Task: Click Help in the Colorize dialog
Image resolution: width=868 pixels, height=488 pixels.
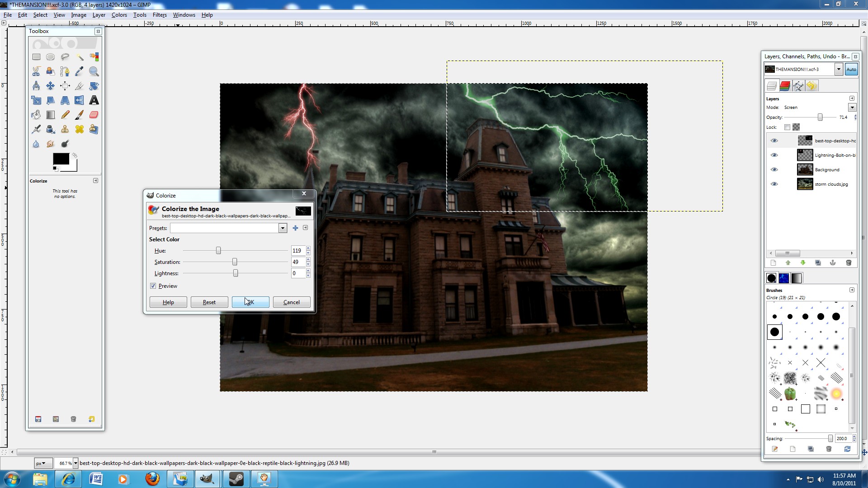Action: coord(168,302)
